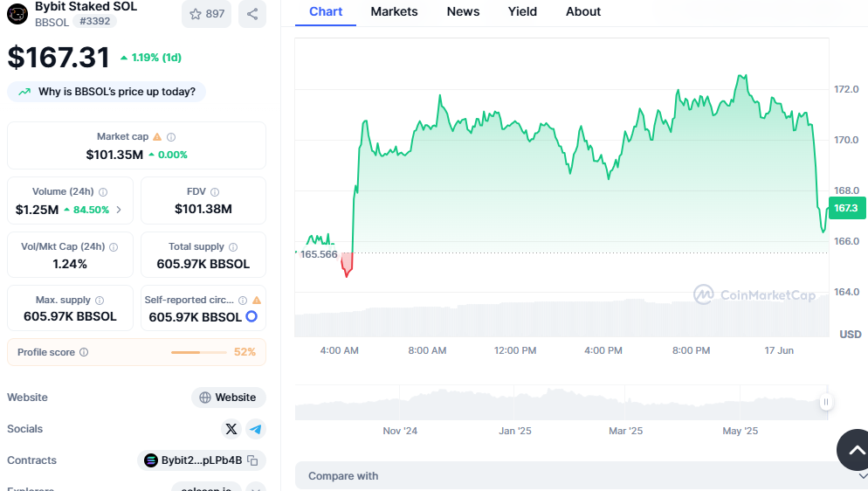The image size is (868, 491).
Task: Click the 167.3 current price label
Action: click(x=846, y=208)
